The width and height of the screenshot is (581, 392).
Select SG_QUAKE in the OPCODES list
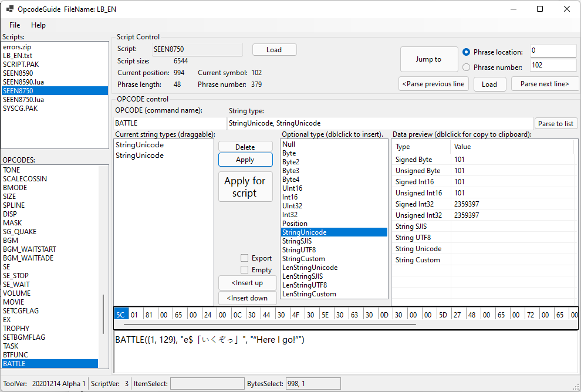(x=50, y=232)
